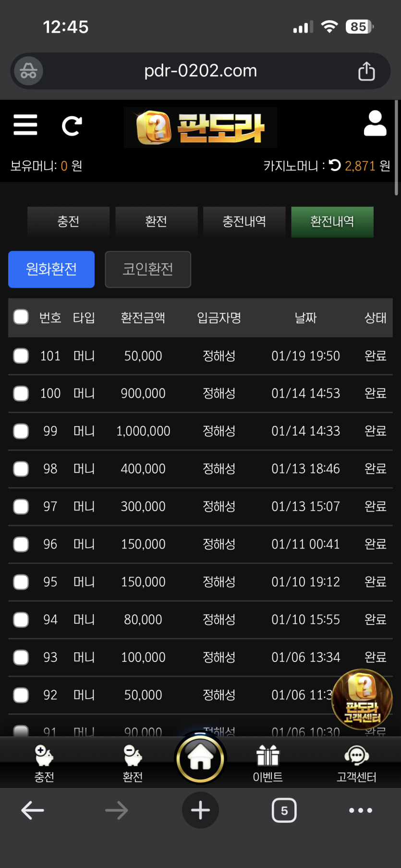Screen dimensions: 401x868
Task: Tick the checkbox for row 95
Action: 21,582
